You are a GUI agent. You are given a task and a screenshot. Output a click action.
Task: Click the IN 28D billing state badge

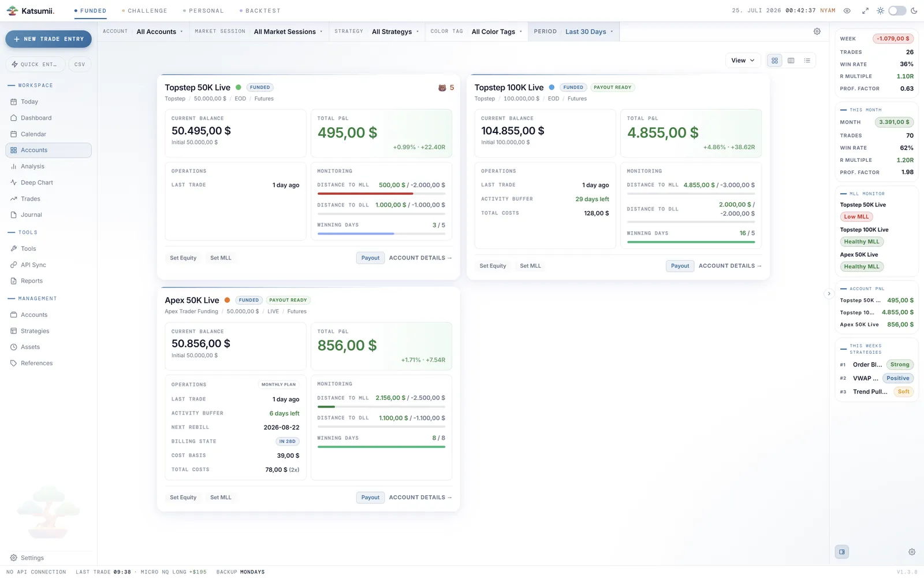[x=287, y=441]
